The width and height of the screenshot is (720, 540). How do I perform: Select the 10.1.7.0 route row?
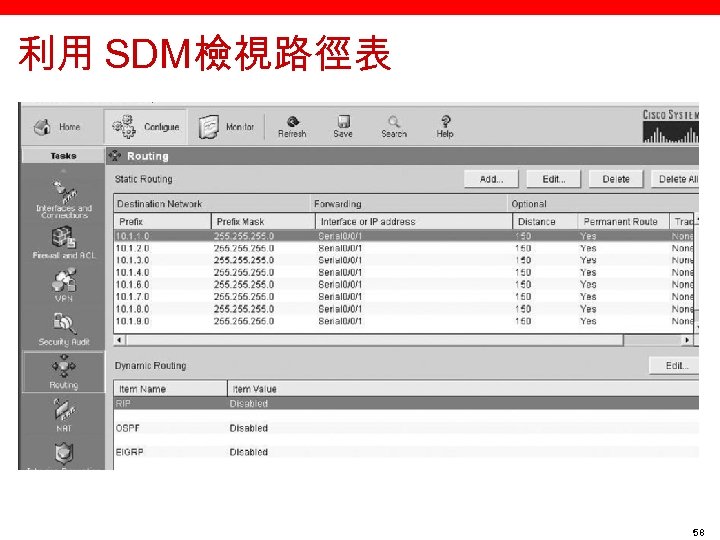(x=404, y=297)
